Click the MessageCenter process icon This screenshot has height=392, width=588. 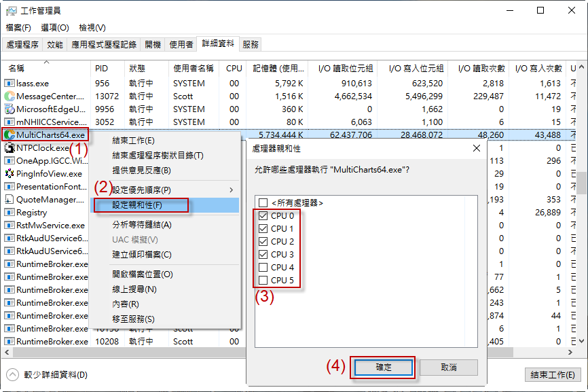click(10, 96)
